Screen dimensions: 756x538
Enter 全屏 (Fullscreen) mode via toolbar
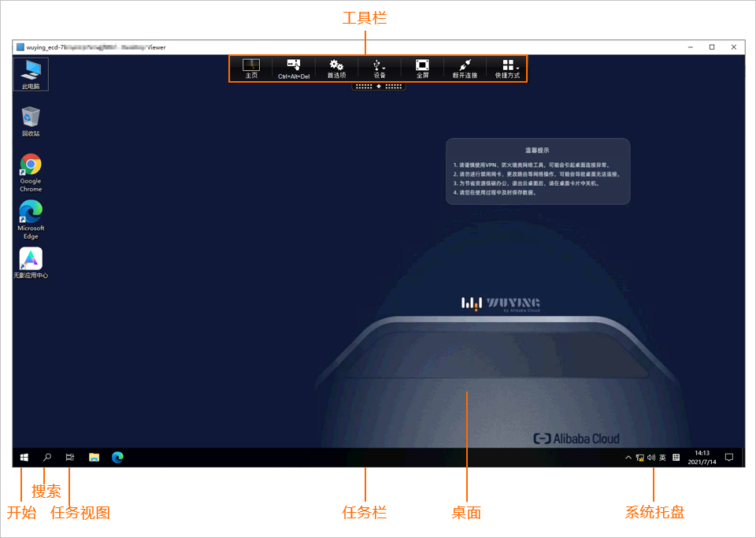pyautogui.click(x=422, y=69)
